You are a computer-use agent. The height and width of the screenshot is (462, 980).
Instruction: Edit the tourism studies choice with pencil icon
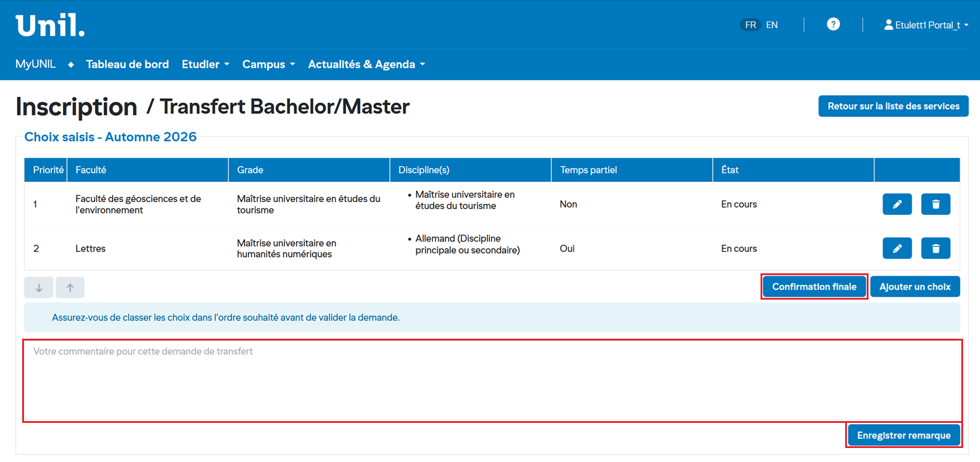coord(897,204)
